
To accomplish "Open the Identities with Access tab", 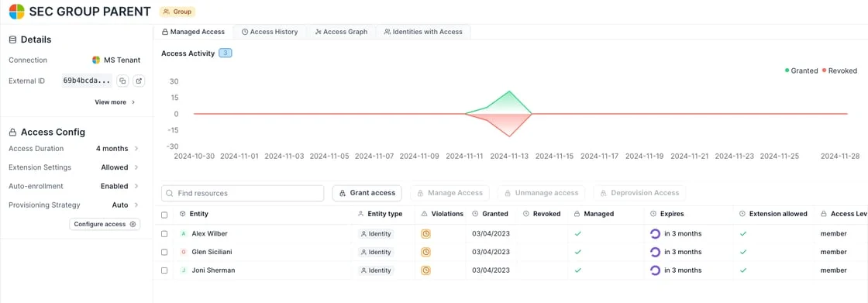I will (x=423, y=32).
